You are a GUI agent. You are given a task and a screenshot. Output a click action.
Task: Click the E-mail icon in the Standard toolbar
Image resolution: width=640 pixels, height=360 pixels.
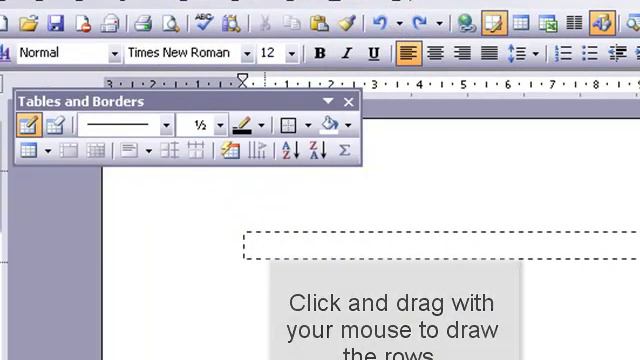tap(110, 23)
